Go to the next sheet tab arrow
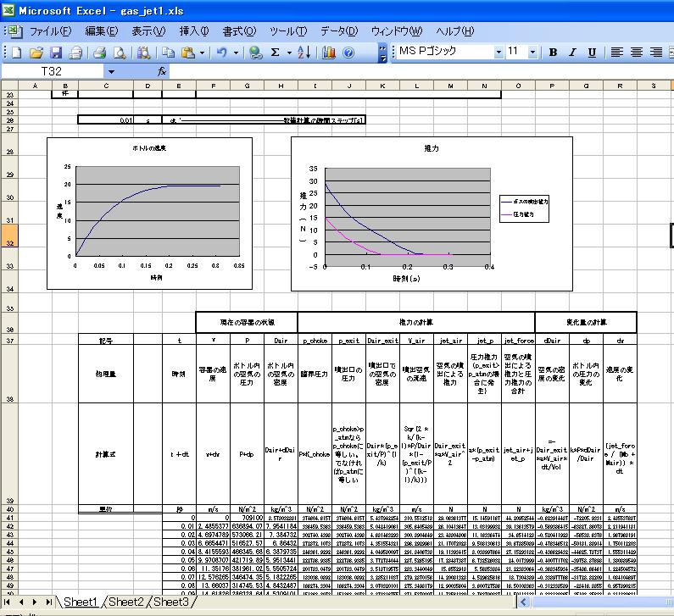674x616 pixels. point(35,602)
